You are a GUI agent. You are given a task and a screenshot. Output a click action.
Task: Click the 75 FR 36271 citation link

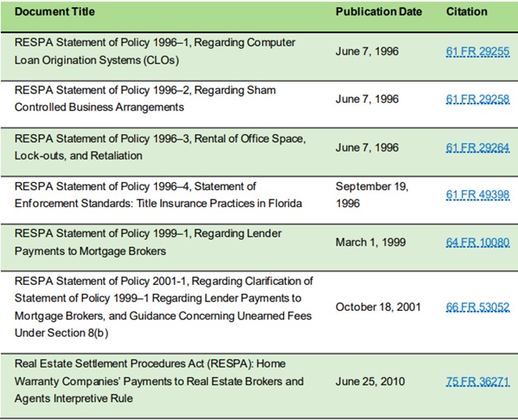pyautogui.click(x=477, y=382)
